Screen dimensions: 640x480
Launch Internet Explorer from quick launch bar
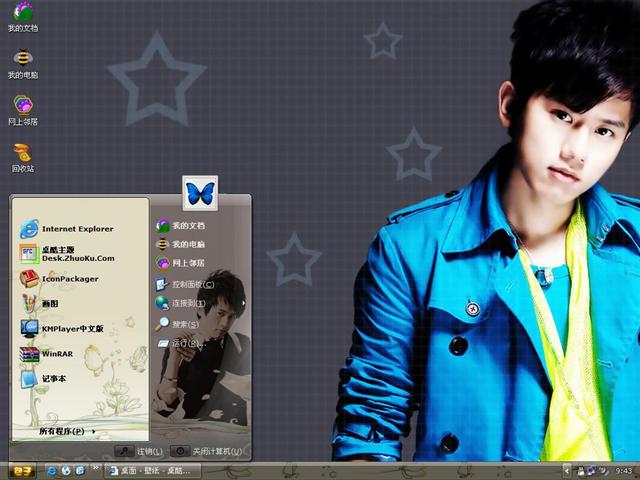[52, 471]
